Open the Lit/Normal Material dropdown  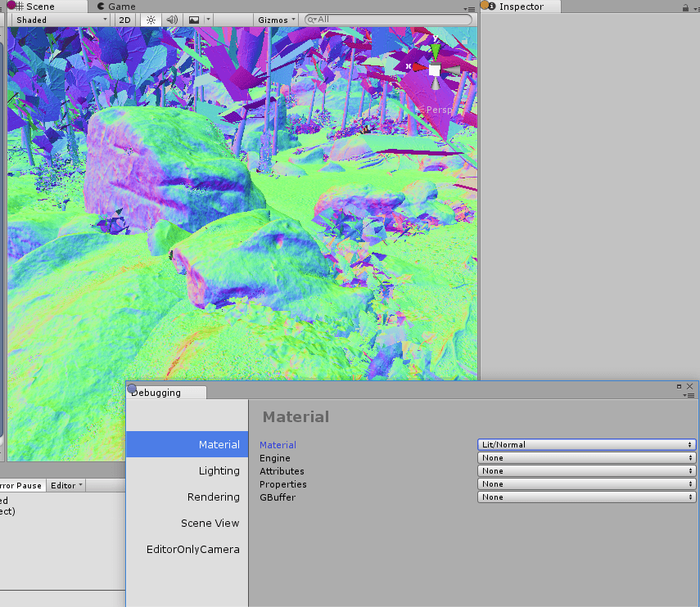pyautogui.click(x=586, y=445)
